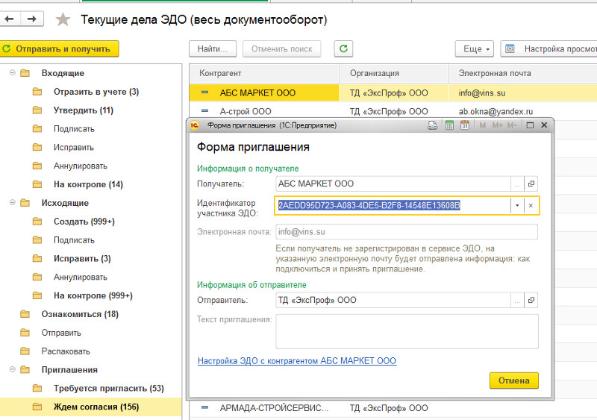Clear the ЭДО identifier field with X
The height and width of the screenshot is (420, 597).
click(531, 206)
